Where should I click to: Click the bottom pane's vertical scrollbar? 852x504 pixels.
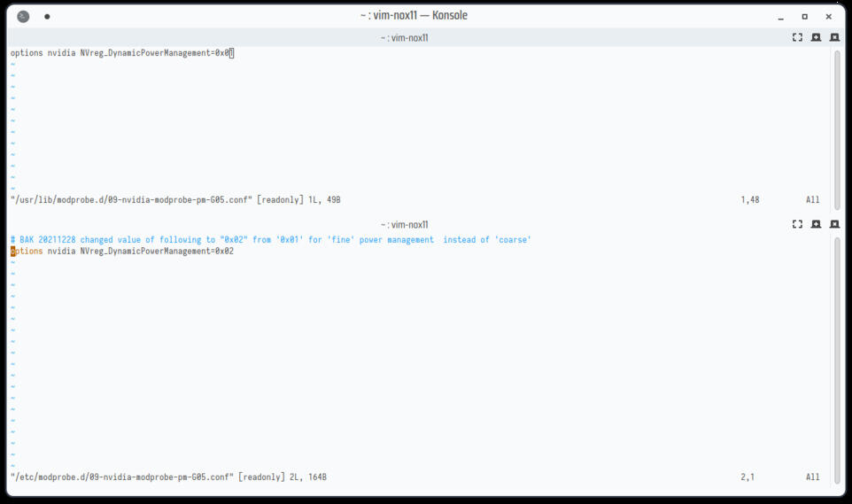837,360
